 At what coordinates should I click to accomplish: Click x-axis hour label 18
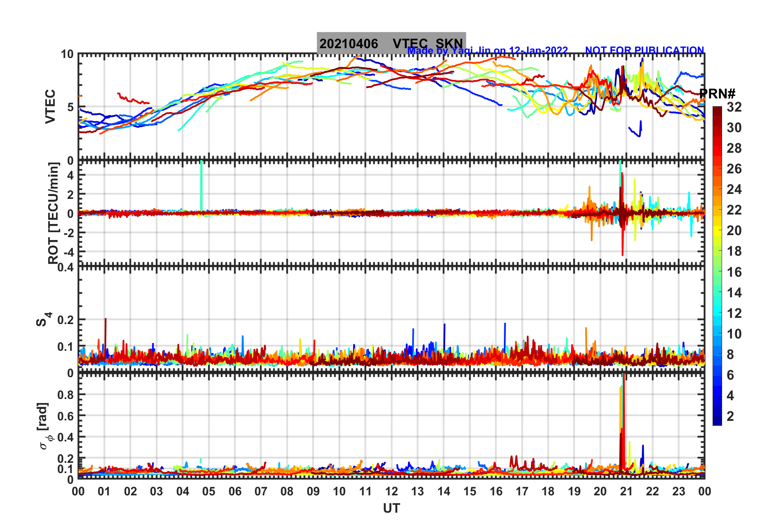pyautogui.click(x=548, y=491)
